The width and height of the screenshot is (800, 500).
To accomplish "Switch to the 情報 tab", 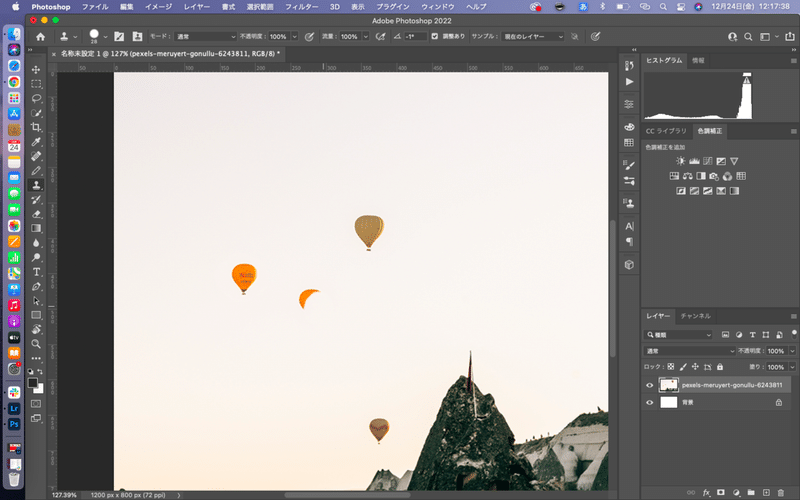I will [698, 60].
